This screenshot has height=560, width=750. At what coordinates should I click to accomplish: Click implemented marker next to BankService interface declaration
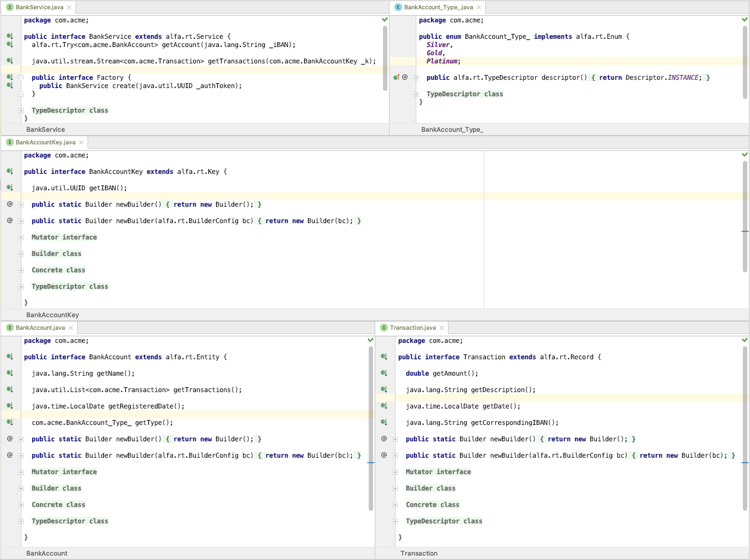point(10,36)
